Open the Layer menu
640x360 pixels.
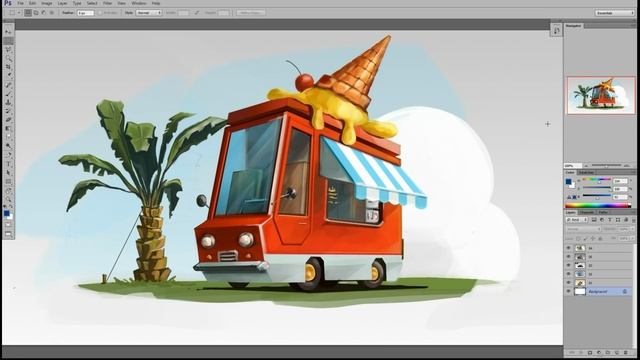pos(62,3)
